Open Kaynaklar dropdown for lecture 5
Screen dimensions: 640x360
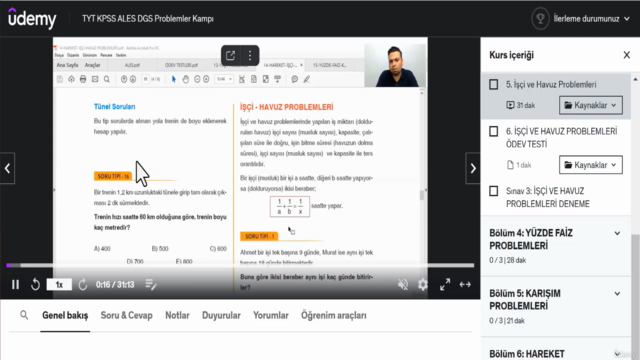[591, 105]
